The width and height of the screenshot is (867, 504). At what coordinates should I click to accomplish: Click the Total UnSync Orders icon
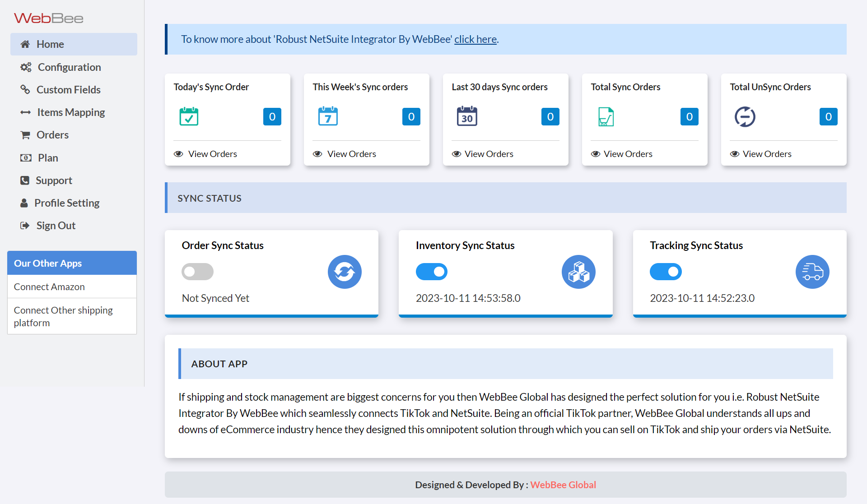tap(745, 117)
